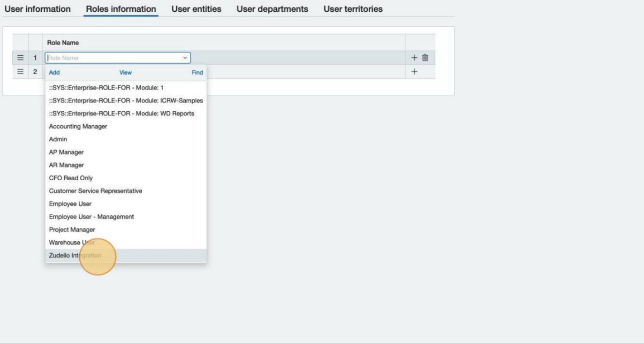The image size is (644, 344).
Task: Select the Admin role option
Action: tap(58, 139)
